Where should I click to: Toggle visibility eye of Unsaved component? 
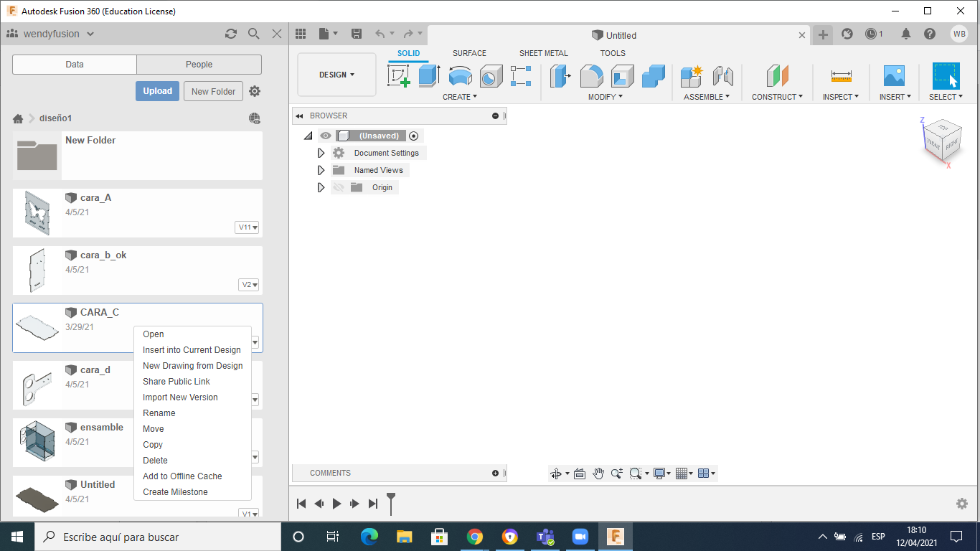[x=326, y=136]
